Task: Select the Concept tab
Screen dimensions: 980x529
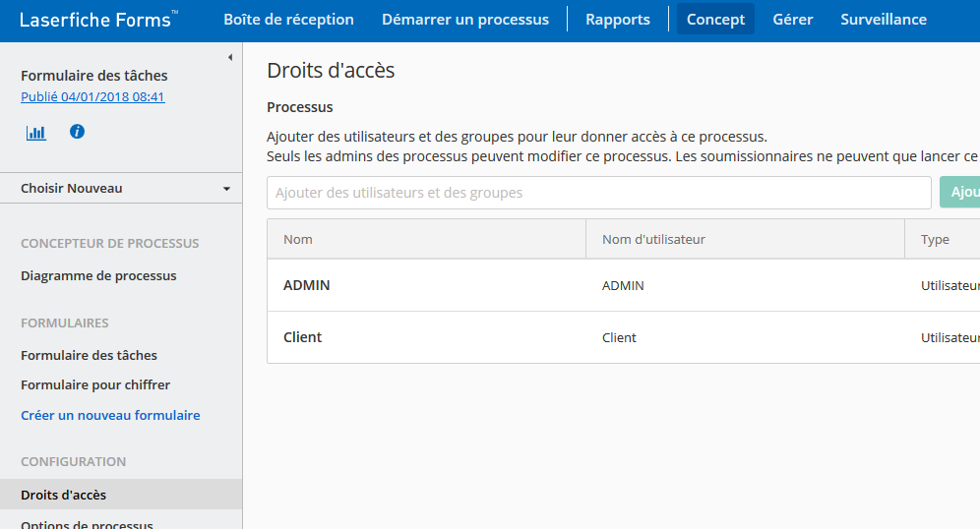Action: click(x=715, y=20)
